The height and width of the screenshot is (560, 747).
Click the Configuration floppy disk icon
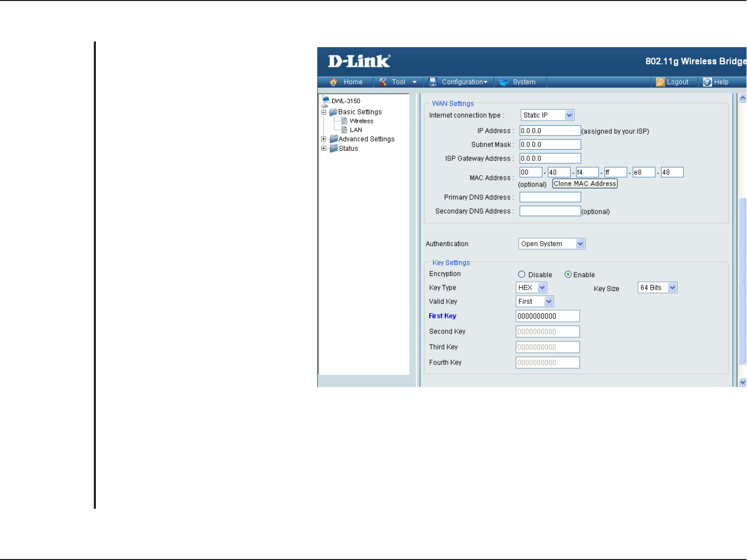click(433, 82)
